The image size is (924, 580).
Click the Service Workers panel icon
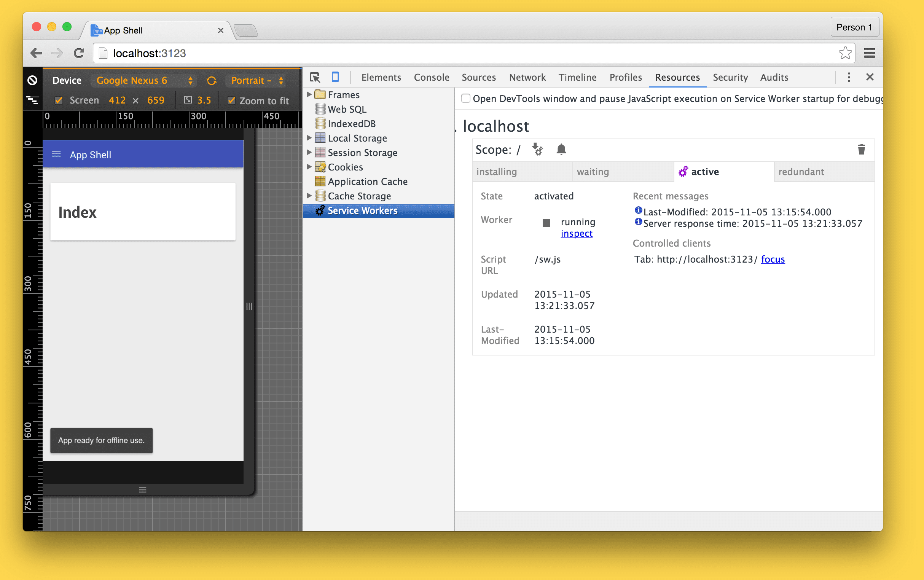coord(320,210)
